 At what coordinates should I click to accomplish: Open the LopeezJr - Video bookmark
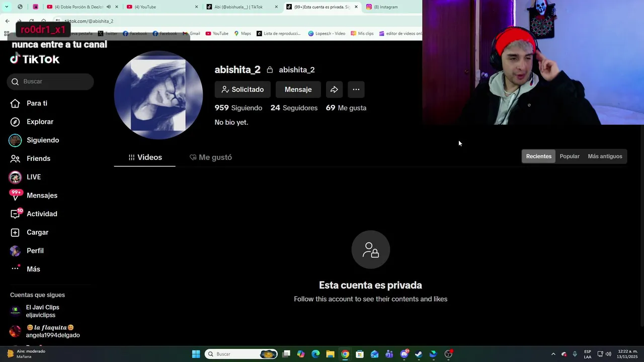[x=327, y=34]
